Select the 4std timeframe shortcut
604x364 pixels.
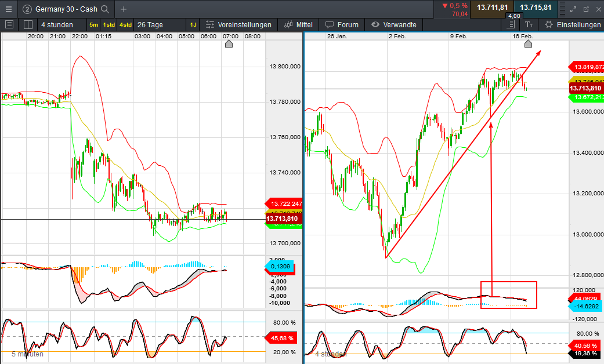tap(125, 24)
